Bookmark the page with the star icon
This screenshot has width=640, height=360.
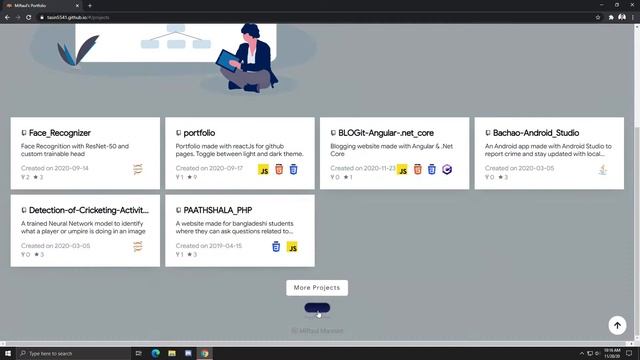(598, 18)
